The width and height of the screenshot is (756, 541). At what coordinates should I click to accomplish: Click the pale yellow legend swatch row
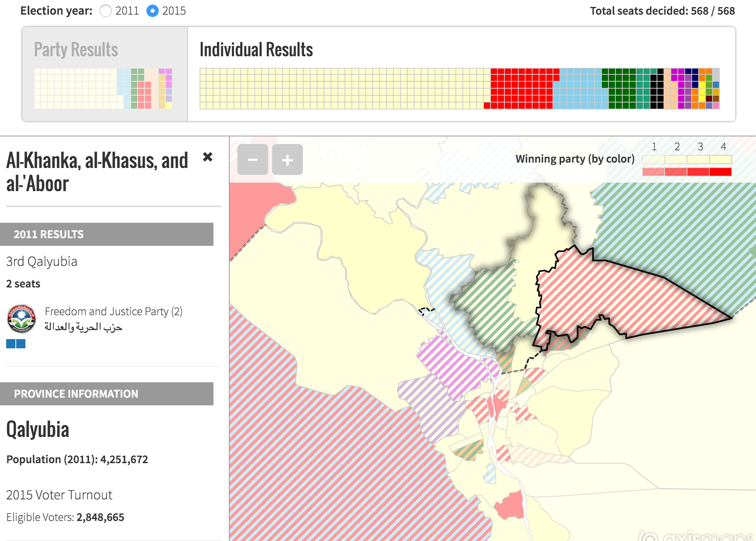687,159
